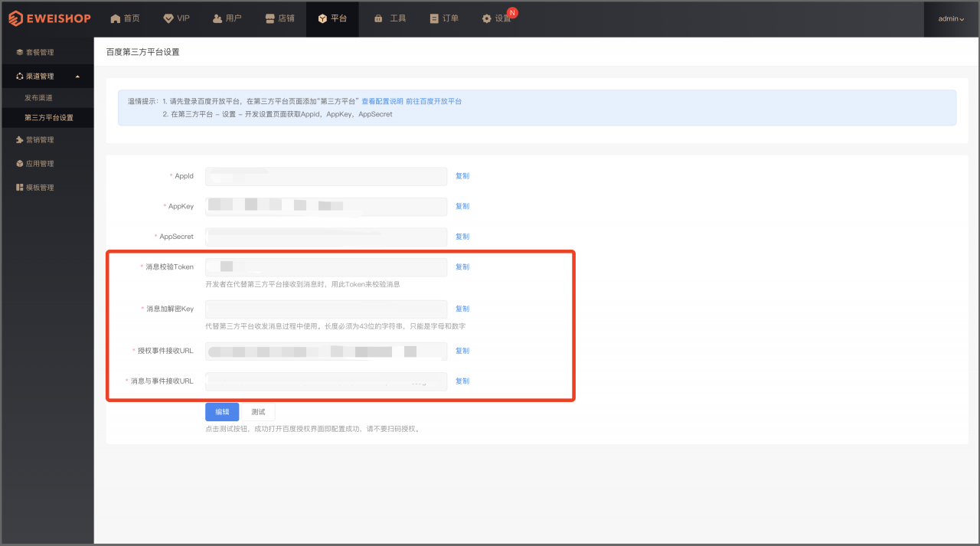Select 发布渠道 submenu item

point(47,98)
